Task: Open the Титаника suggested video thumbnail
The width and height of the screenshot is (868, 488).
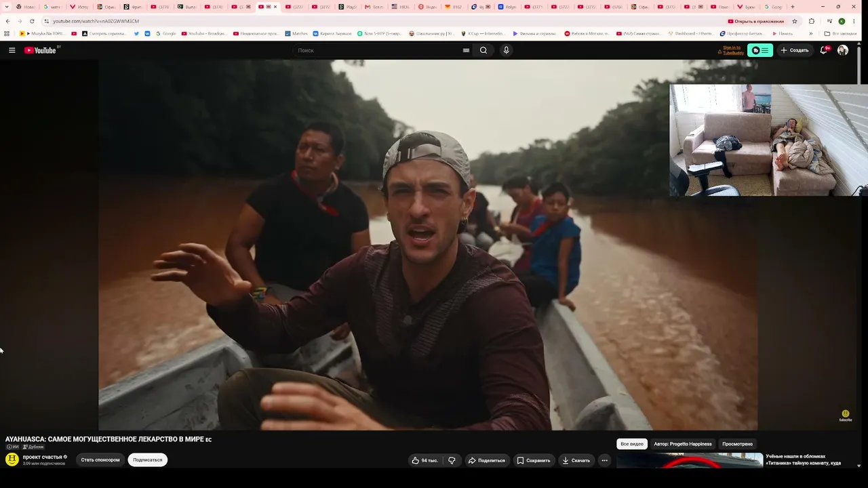Action: click(690, 461)
